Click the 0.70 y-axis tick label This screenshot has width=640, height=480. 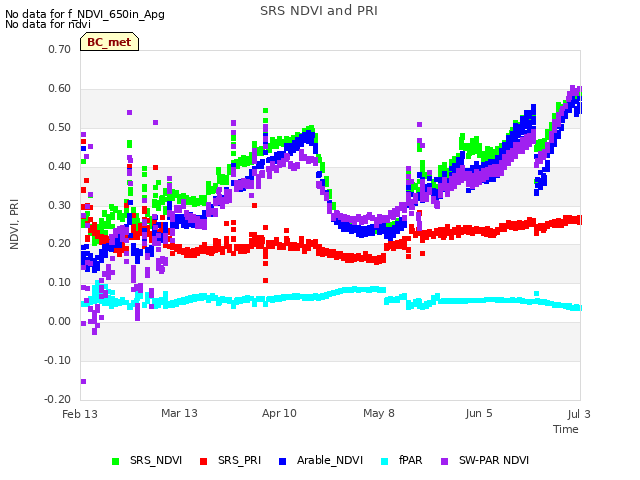coord(59,49)
